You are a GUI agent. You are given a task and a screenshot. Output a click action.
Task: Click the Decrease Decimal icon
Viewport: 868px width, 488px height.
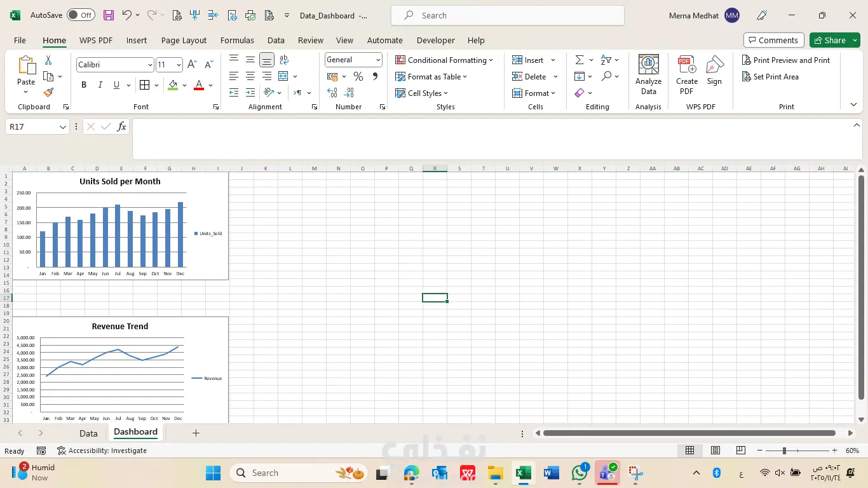tap(349, 93)
